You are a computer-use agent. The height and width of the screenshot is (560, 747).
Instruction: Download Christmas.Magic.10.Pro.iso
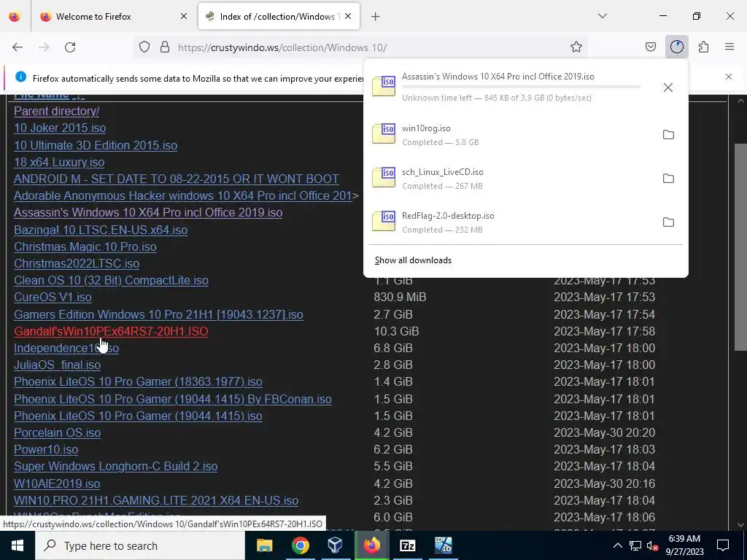coord(85,246)
